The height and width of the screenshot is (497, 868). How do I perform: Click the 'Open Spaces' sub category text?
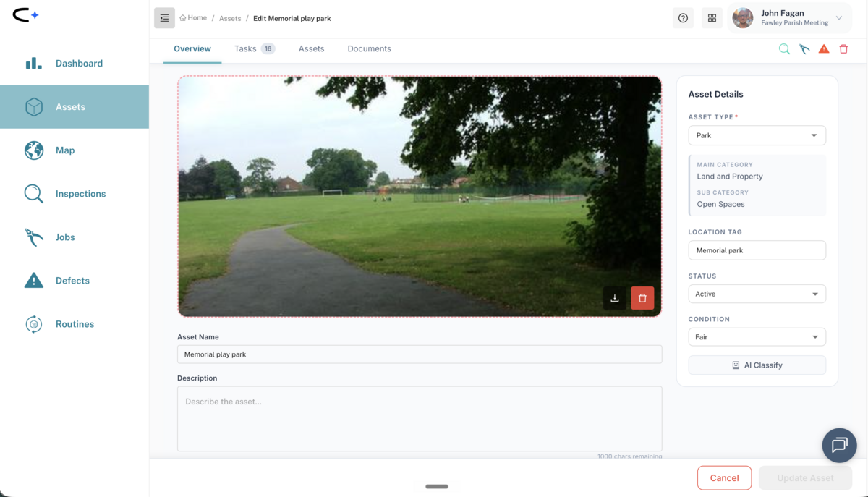[x=720, y=204]
